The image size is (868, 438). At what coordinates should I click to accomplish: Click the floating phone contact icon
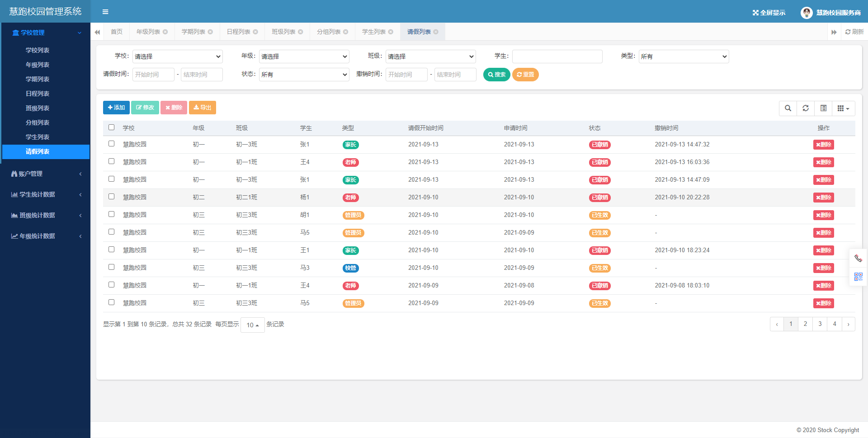click(x=858, y=259)
